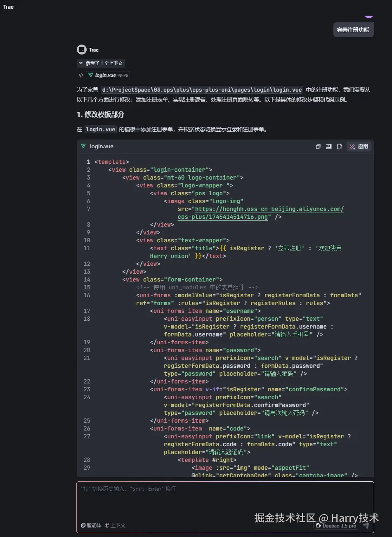This screenshot has height=537, width=392.
Task: Click the send message arrow icon
Action: click(x=366, y=525)
